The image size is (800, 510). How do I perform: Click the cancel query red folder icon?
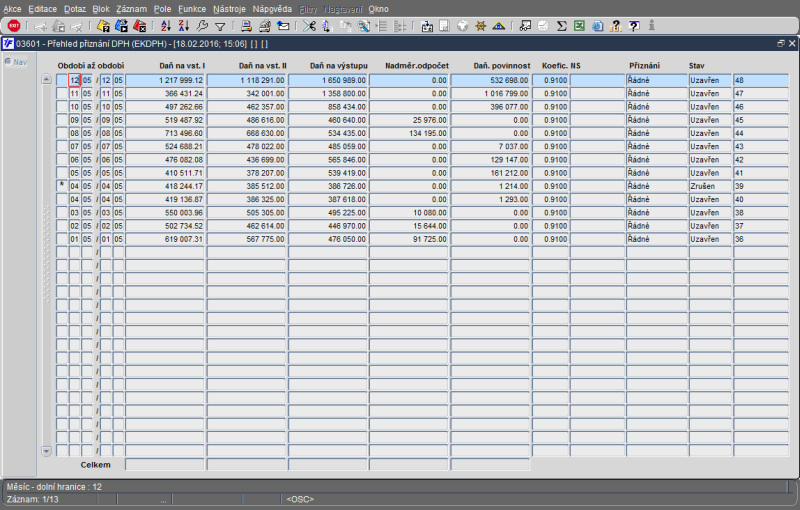(139, 26)
